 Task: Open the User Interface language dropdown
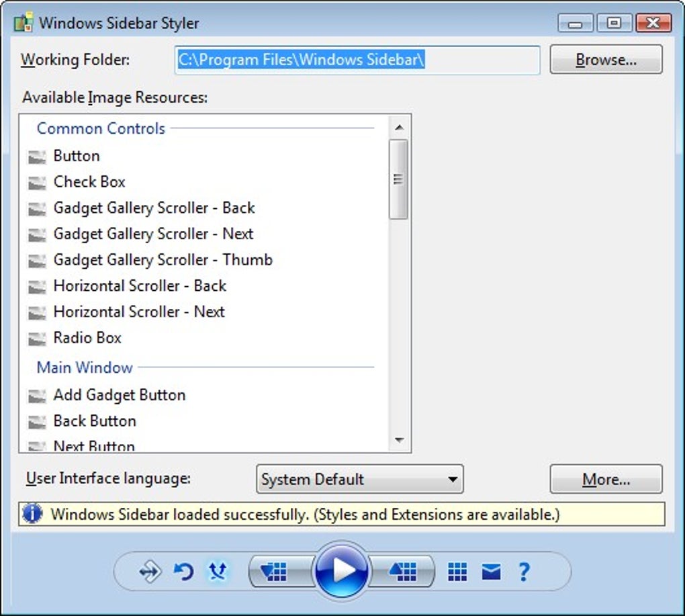pyautogui.click(x=359, y=479)
